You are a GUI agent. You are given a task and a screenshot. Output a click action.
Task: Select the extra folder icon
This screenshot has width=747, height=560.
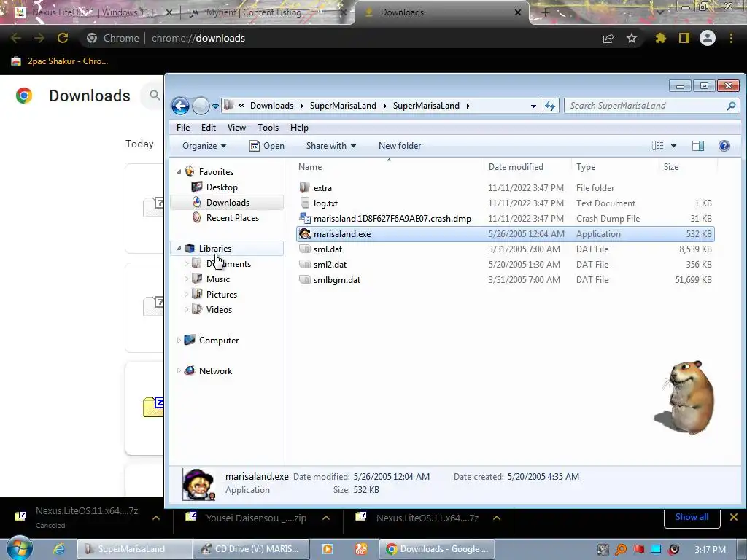[305, 187]
